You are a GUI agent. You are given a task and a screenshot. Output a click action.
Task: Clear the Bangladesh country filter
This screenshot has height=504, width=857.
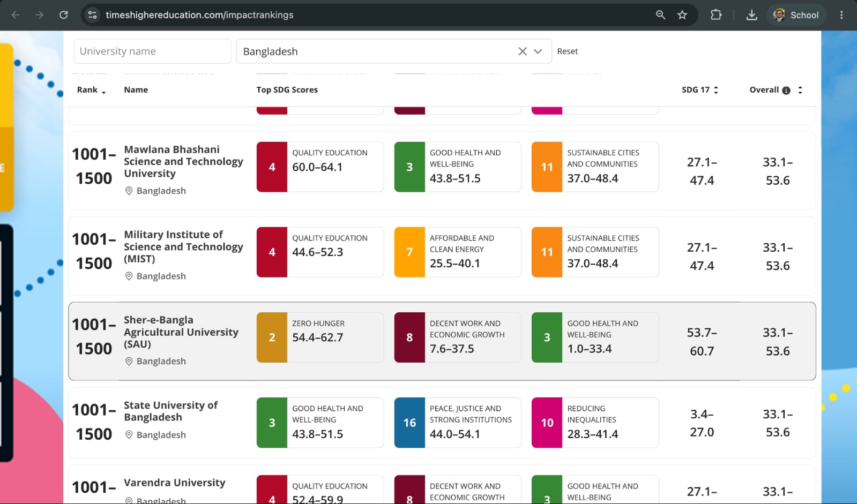523,51
